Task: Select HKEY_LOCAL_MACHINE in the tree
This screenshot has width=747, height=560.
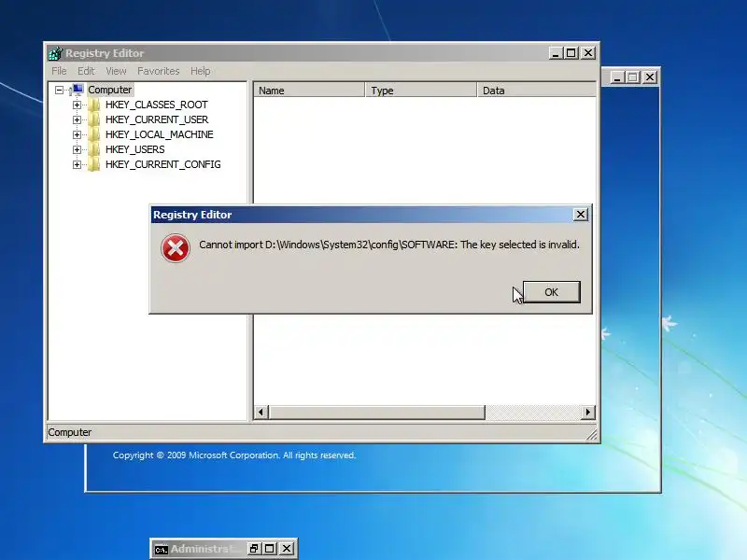Action: coord(159,134)
